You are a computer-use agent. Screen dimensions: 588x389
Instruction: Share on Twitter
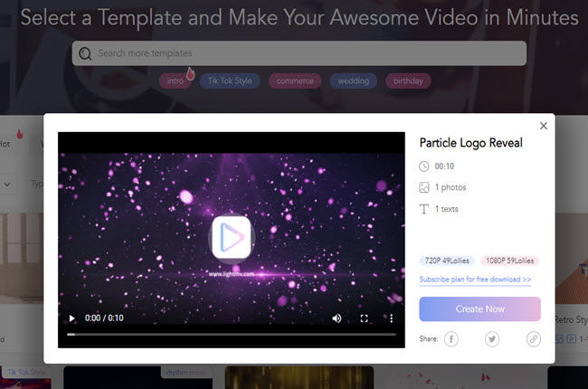point(492,339)
